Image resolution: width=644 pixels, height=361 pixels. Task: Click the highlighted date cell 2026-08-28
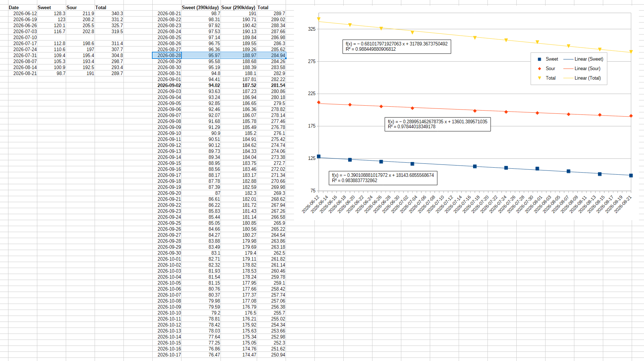pyautogui.click(x=167, y=55)
